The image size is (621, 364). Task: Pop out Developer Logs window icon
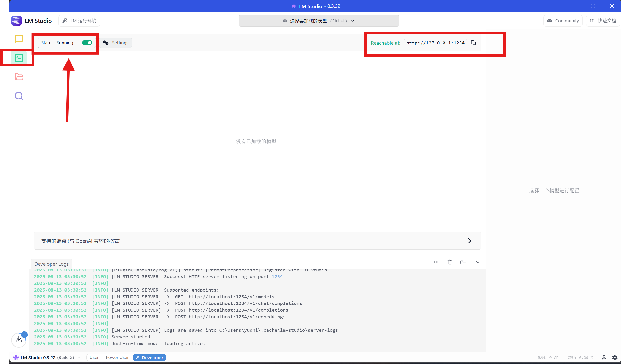(463, 262)
